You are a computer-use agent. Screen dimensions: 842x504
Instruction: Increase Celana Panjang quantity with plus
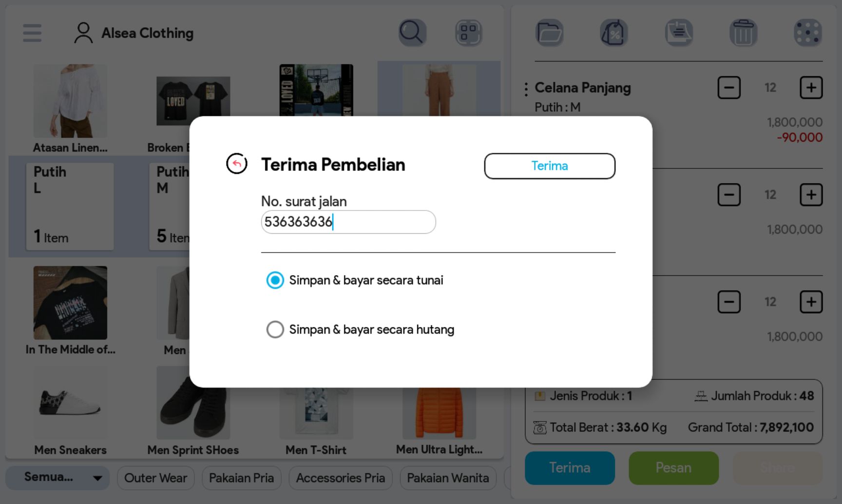pos(811,88)
